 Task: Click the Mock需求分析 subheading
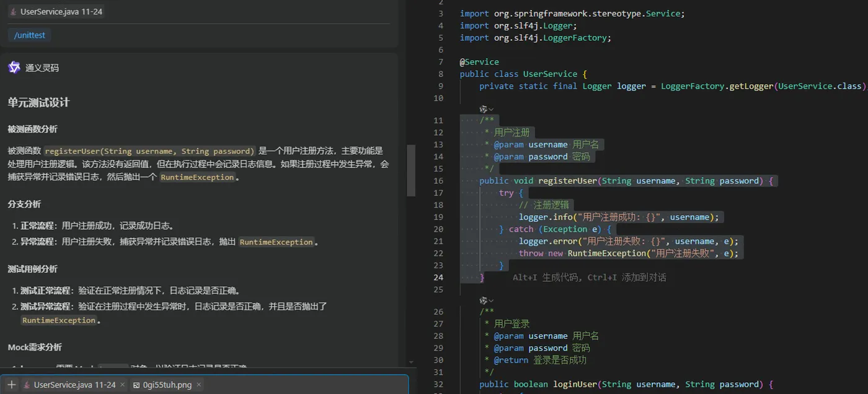[35, 347]
